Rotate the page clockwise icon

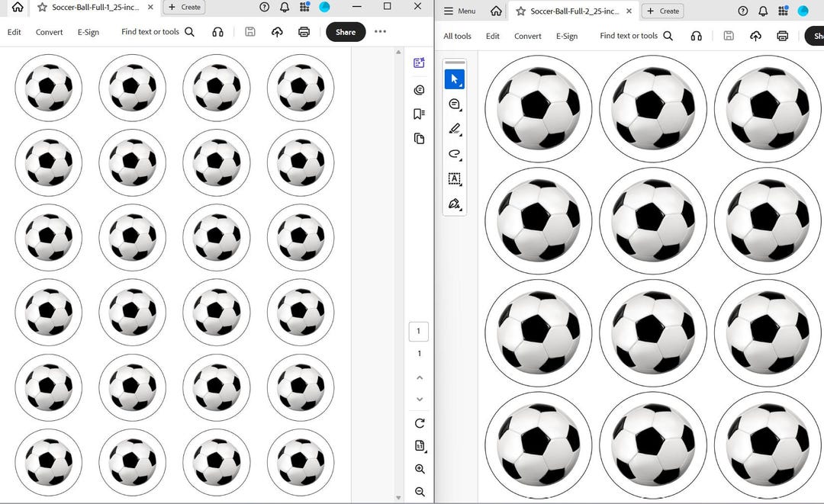(x=420, y=423)
